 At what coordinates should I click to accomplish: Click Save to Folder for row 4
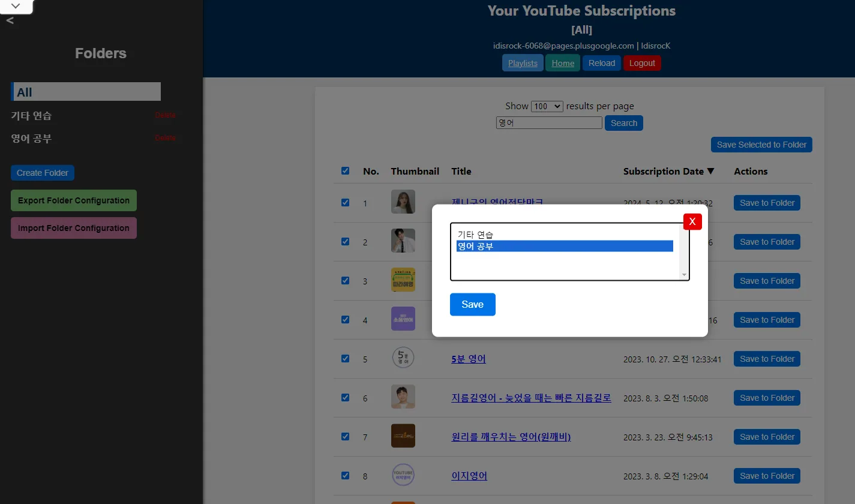coord(767,320)
